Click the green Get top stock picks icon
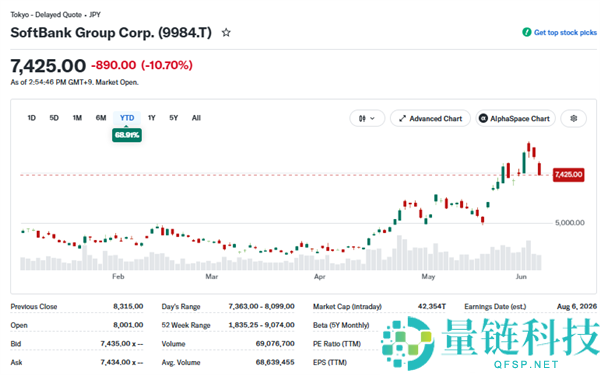 pos(527,32)
